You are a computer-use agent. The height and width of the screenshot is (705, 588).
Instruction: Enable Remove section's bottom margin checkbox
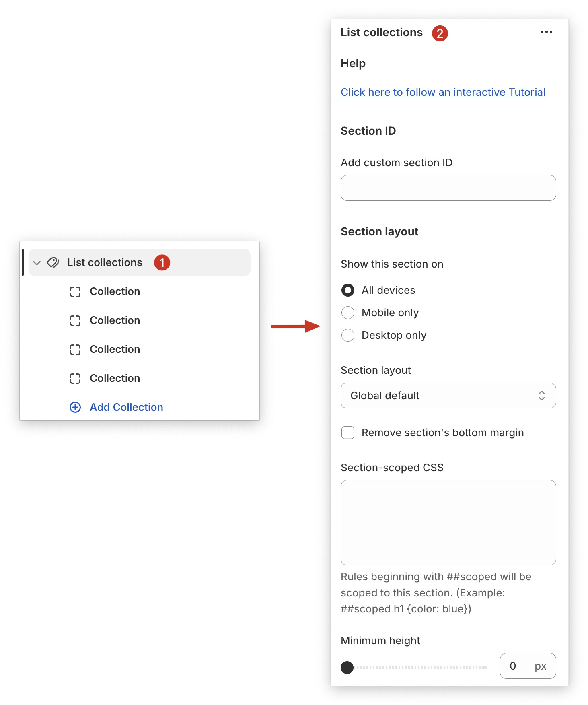click(x=348, y=433)
